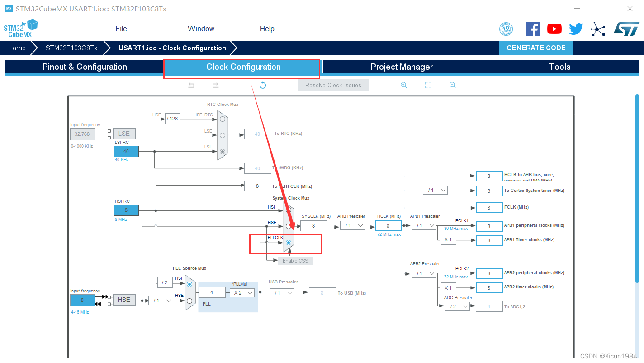Switch to Project Manager tab
Viewport: 644px width, 363px height.
(402, 67)
